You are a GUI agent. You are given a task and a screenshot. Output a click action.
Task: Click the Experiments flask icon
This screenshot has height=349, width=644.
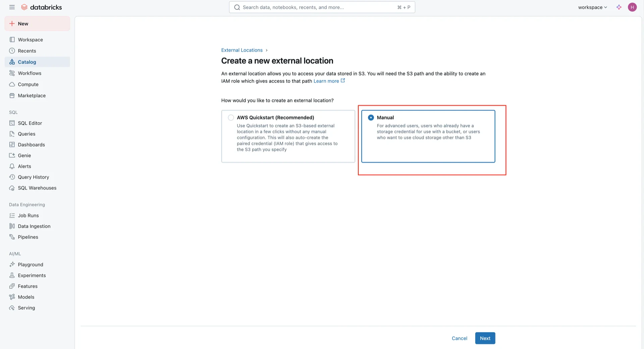12,275
